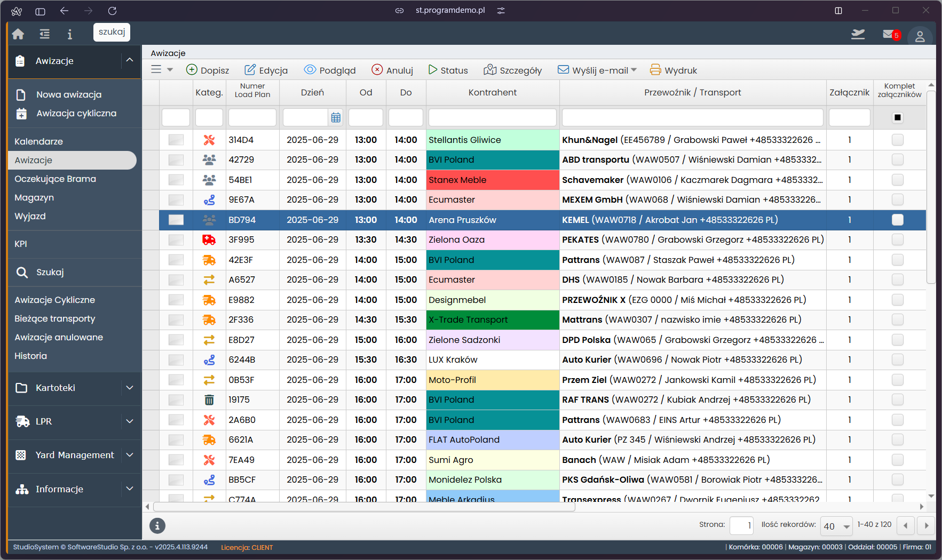942x560 pixels.
Task: Check Komplet załączników for row 314D4
Action: coord(898,140)
